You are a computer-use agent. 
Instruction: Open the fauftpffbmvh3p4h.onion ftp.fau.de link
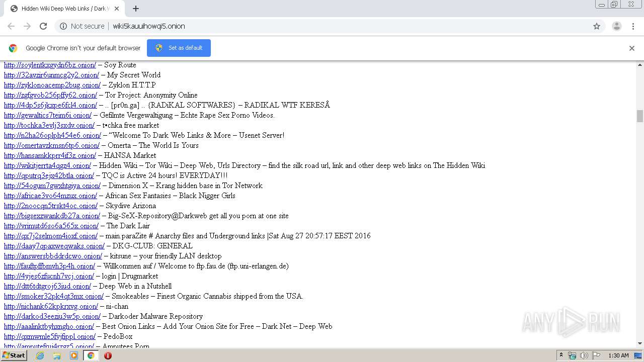tap(49, 266)
